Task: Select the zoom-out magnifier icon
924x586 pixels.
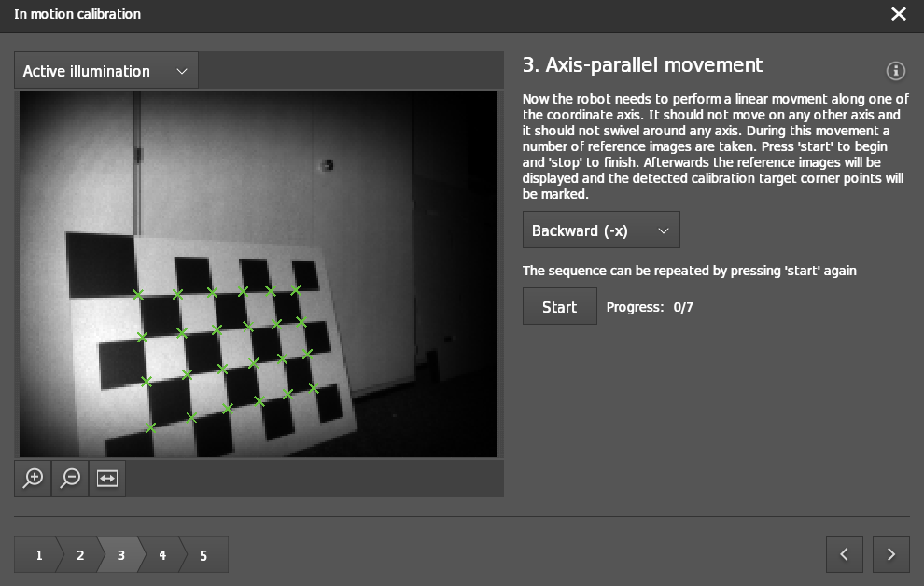Action: pyautogui.click(x=69, y=478)
